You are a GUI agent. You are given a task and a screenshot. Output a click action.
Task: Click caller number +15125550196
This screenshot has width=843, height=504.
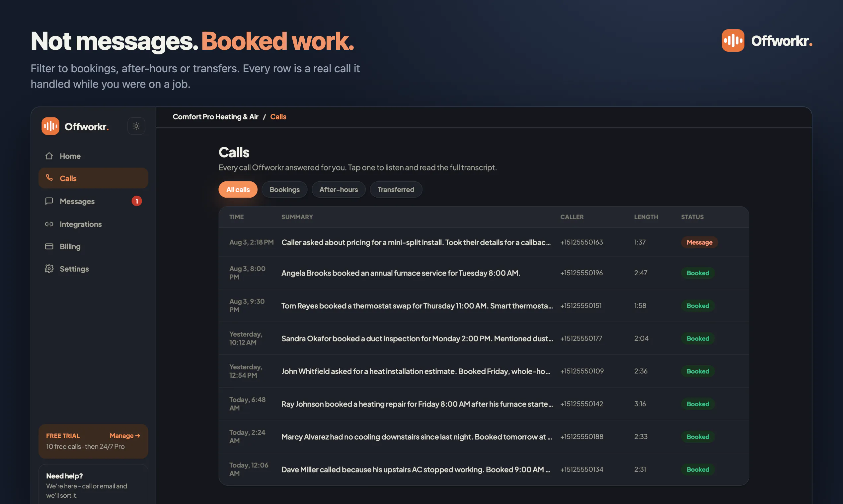tap(581, 273)
